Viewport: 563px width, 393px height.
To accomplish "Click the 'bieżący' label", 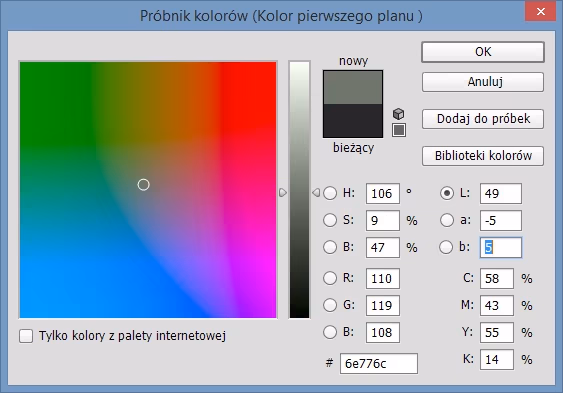I will point(353,148).
